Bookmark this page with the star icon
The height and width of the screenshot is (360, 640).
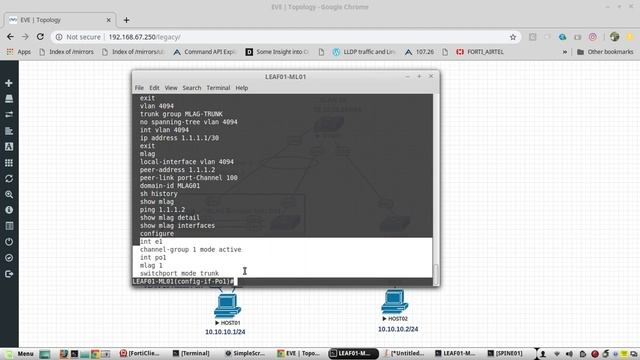(x=513, y=37)
